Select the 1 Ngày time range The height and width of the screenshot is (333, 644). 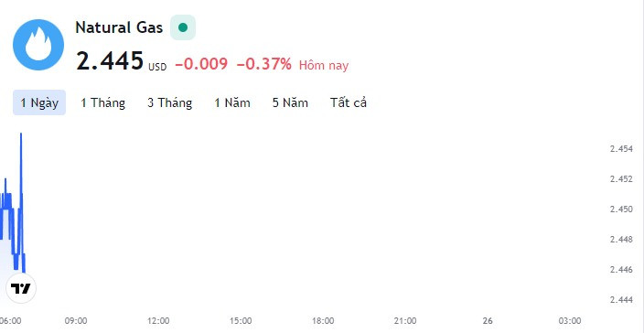[x=39, y=102]
